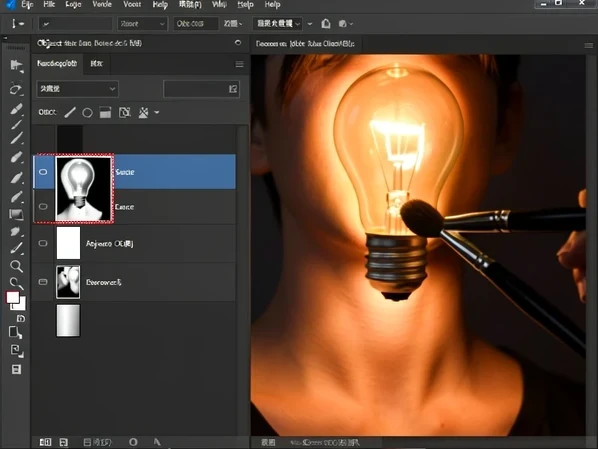
Task: Open the short Chinese dropdown after Obe field
Action: [x=233, y=24]
